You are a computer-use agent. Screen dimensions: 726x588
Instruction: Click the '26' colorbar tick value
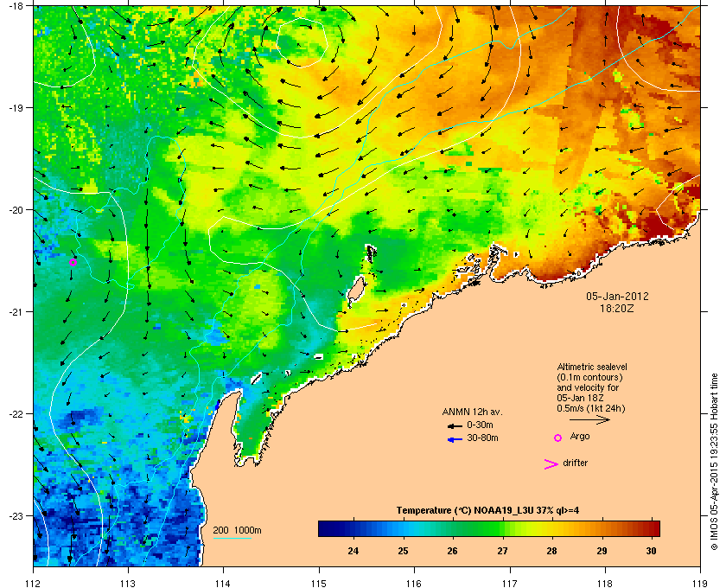click(x=452, y=551)
